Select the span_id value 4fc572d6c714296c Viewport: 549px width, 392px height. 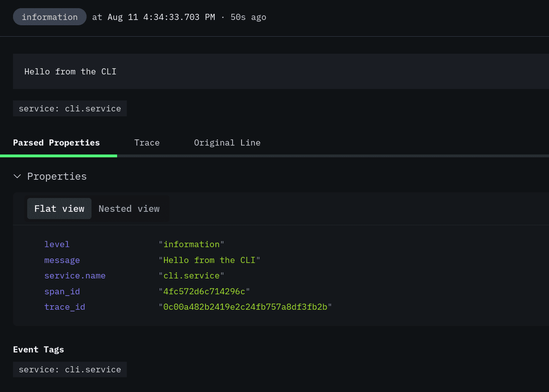click(204, 291)
